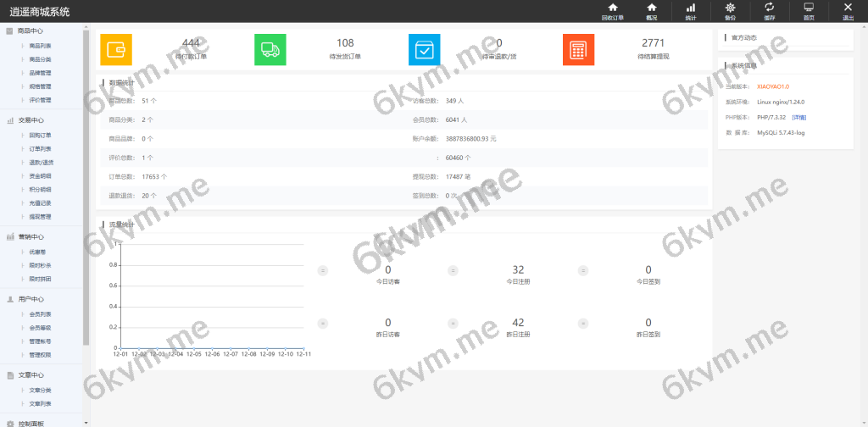Image resolution: width=868 pixels, height=427 pixels.
Task: Click the 详情 link beside PHP version
Action: 799,117
